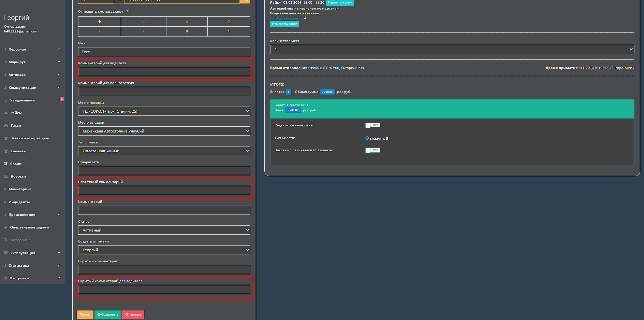
Task: Click the Рейсы bus icon
Action: [6, 113]
